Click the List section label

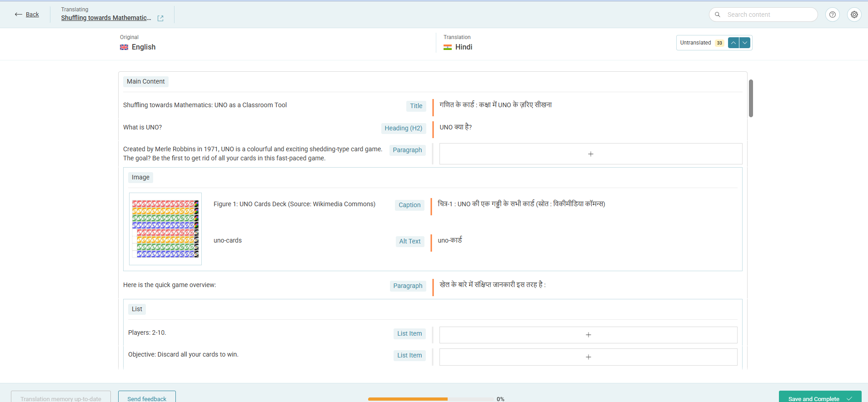tap(137, 309)
